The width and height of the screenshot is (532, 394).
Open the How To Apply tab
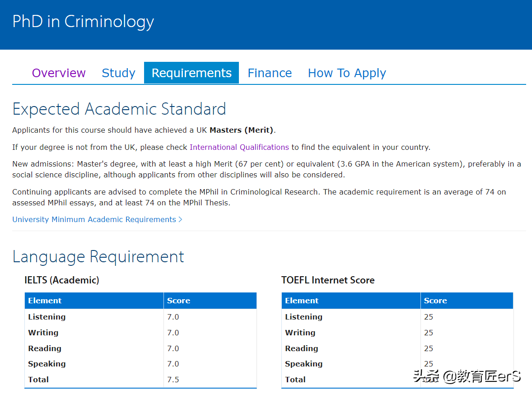347,73
